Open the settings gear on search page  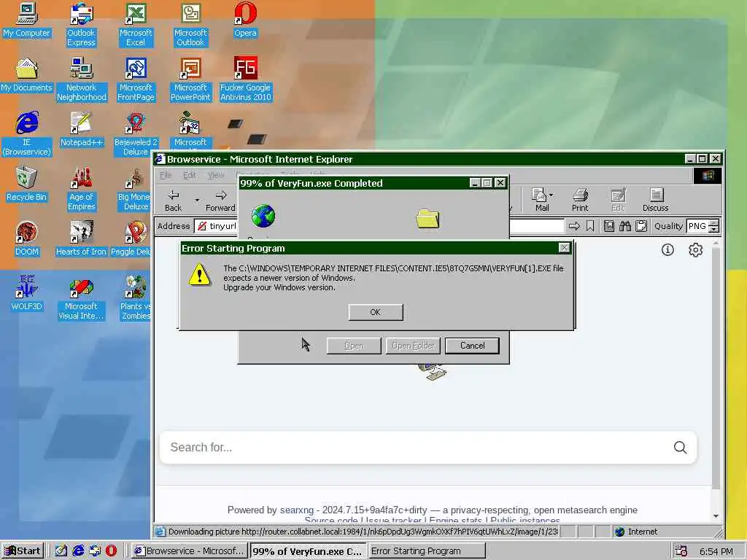click(x=695, y=249)
